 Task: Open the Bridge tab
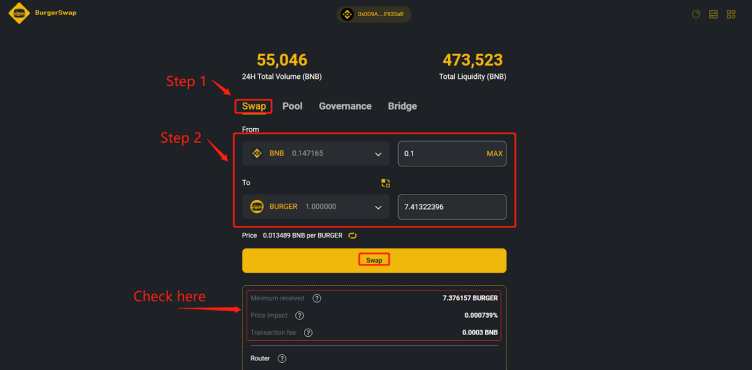click(x=402, y=106)
